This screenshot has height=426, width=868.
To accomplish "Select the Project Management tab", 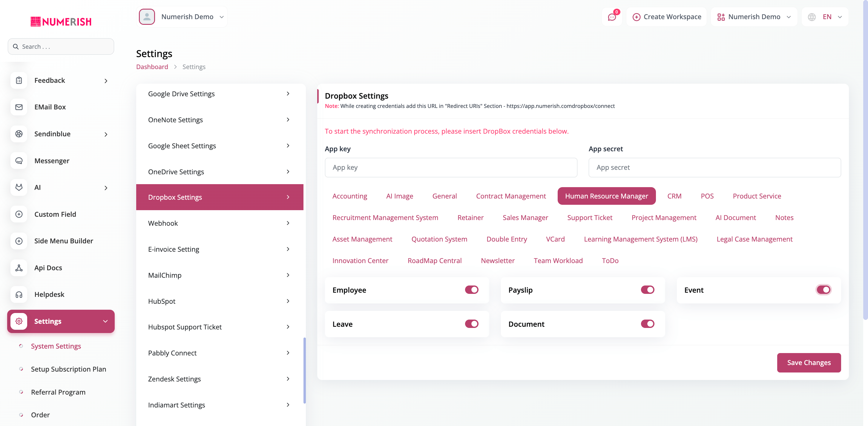I will click(664, 218).
